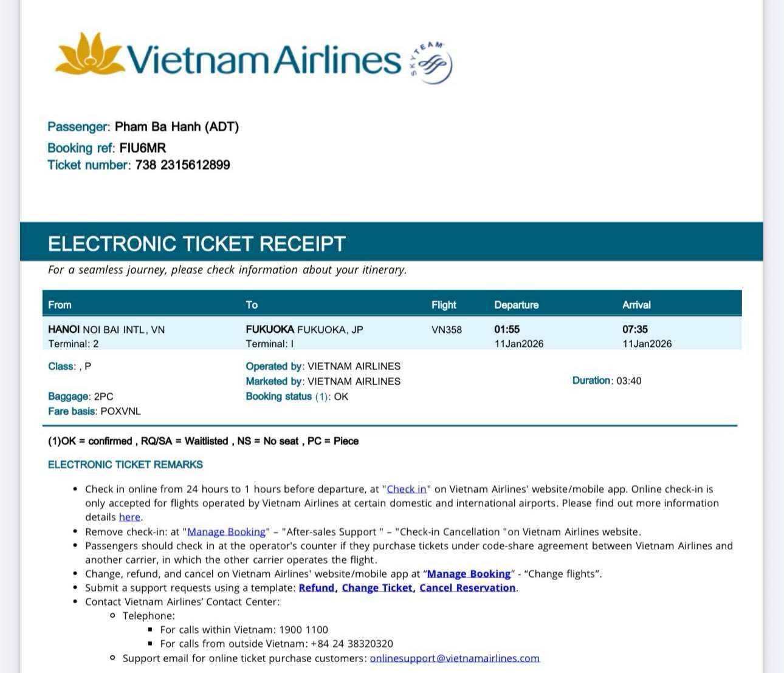Click the SkyTeam alliance emblem
The width and height of the screenshot is (784, 673).
pos(432,63)
